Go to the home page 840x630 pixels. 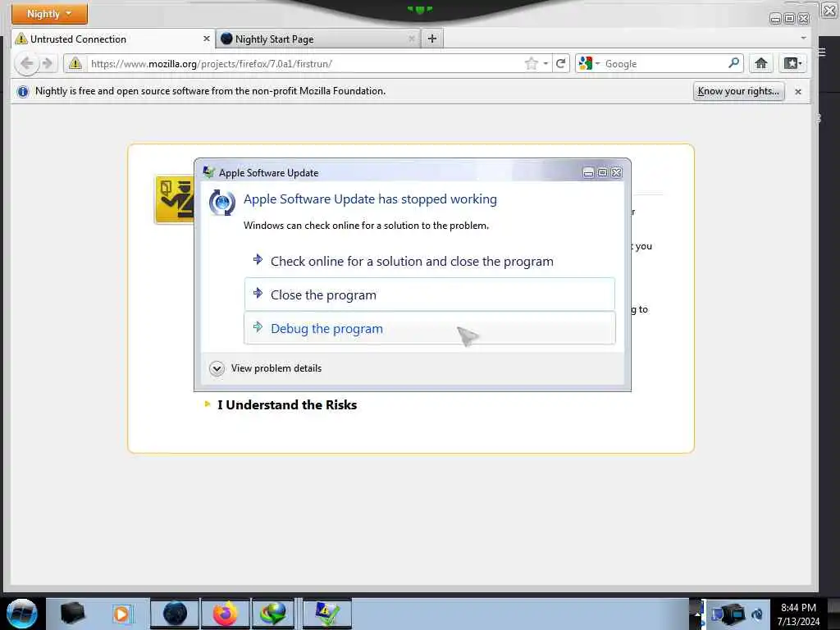click(x=760, y=63)
